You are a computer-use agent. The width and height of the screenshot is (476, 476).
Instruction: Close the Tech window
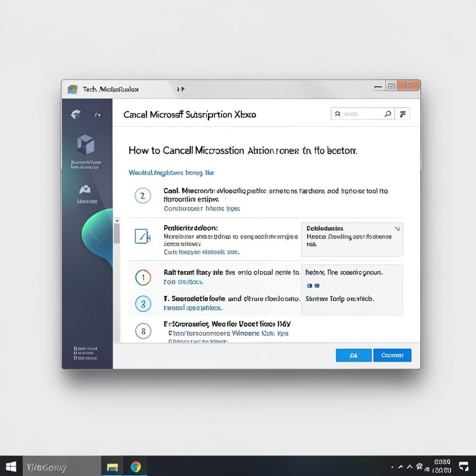tap(408, 86)
